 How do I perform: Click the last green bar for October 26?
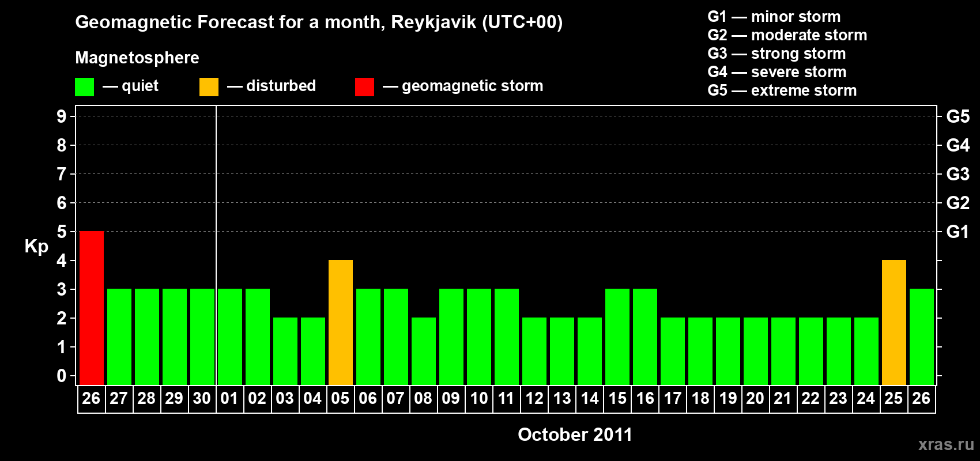[x=922, y=337]
